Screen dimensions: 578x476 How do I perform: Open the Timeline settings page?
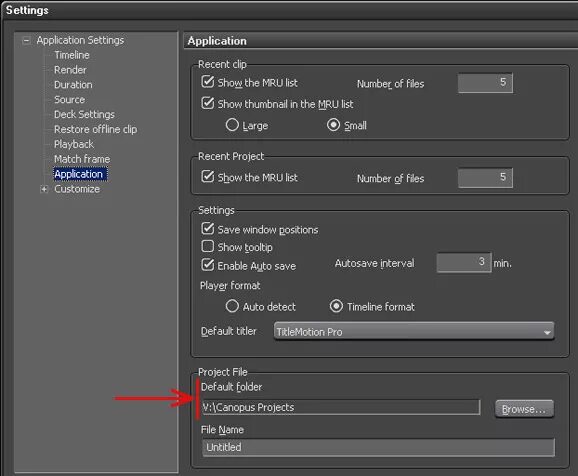pos(72,55)
